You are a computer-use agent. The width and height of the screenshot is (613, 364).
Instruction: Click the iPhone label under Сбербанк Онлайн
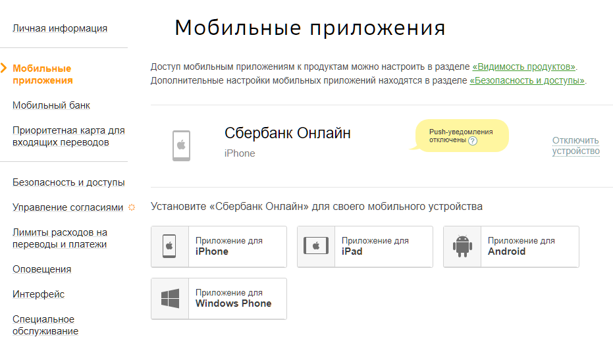tap(240, 153)
